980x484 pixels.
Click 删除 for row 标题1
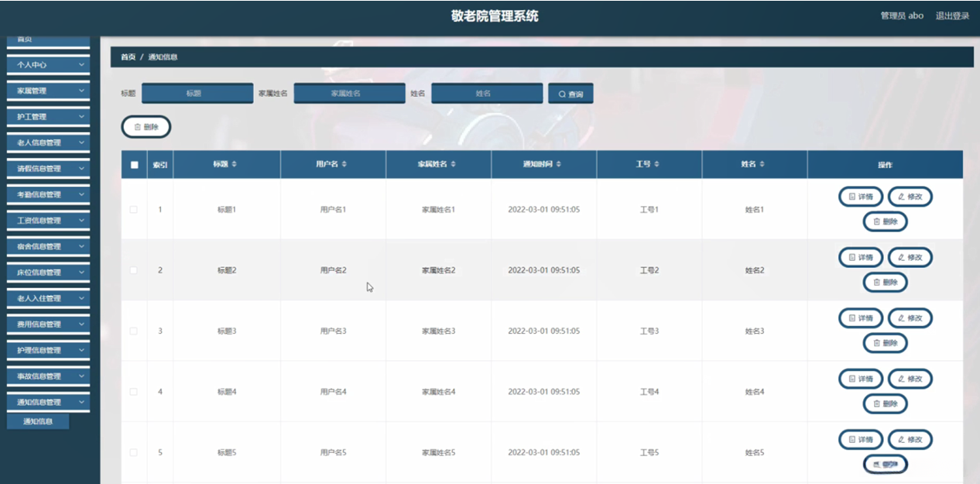[885, 221]
